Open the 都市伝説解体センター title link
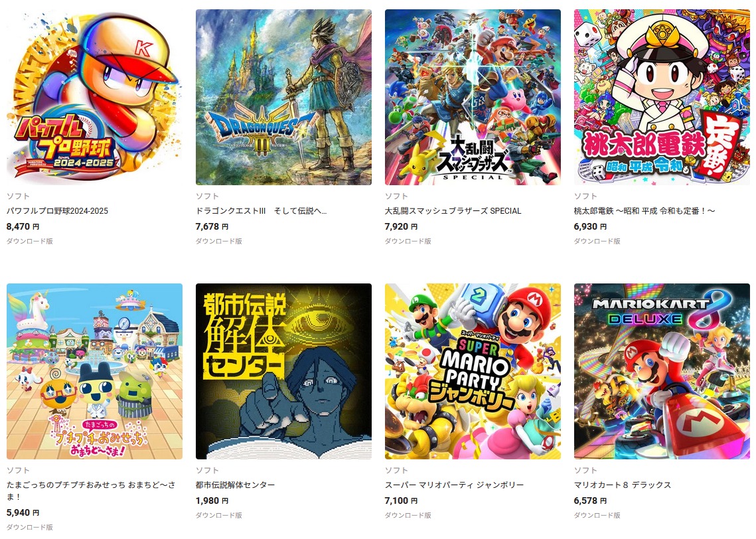This screenshot has height=539, width=756. [x=235, y=485]
